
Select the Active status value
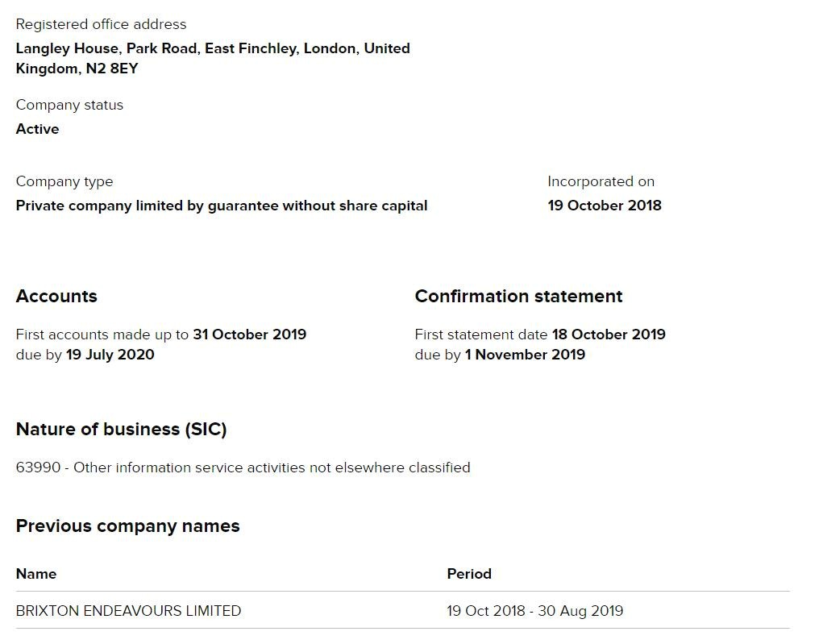[x=37, y=129]
